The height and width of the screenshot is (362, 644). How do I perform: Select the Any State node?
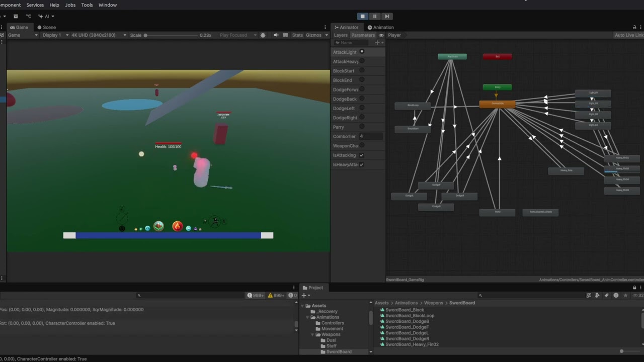coord(452,57)
